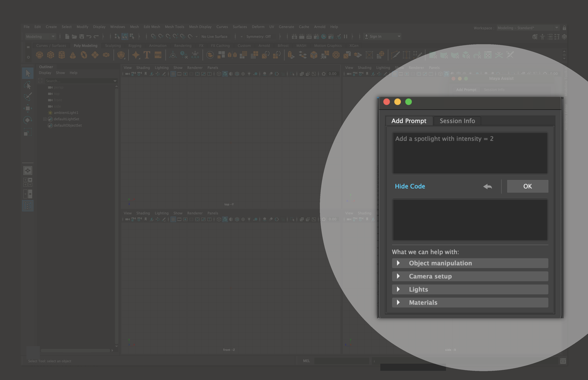Expand defaultLightSet in the Outliner
Image resolution: width=588 pixels, height=380 pixels.
[45, 119]
